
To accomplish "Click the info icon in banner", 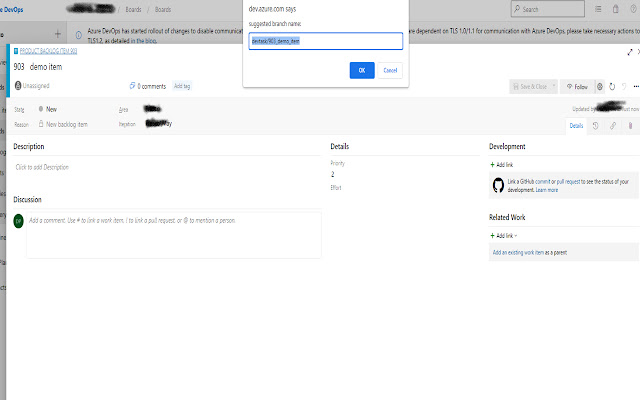I will [x=79, y=35].
